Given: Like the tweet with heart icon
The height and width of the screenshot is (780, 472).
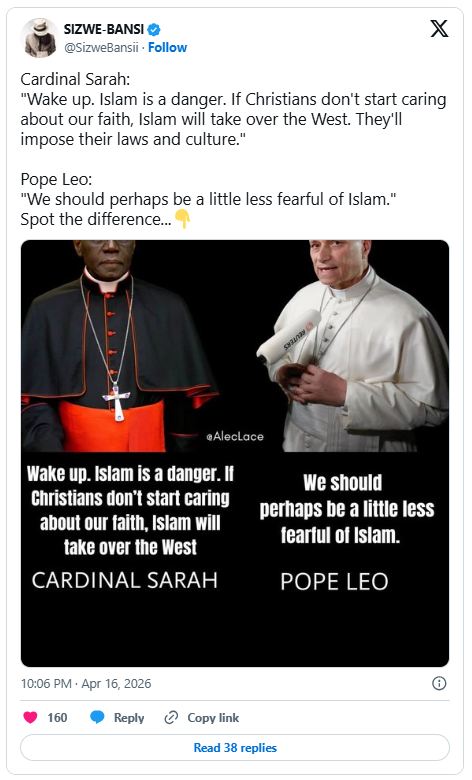Looking at the screenshot, I should (30, 717).
